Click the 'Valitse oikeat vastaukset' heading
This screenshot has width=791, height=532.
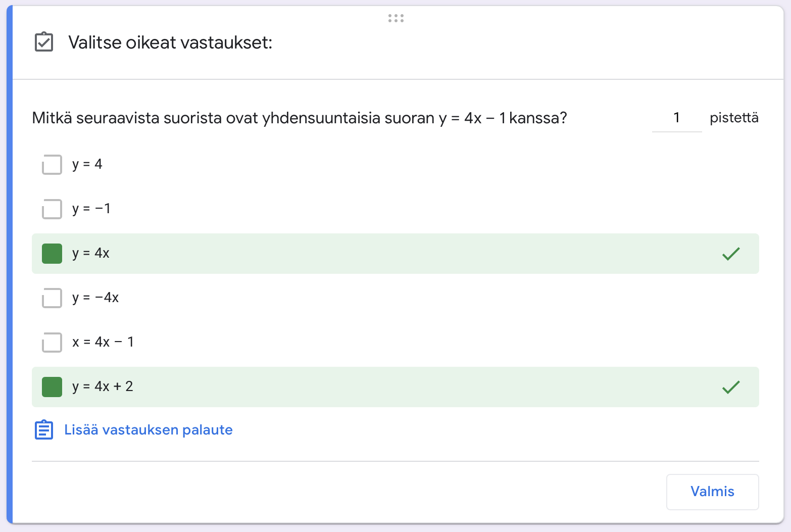(x=170, y=42)
